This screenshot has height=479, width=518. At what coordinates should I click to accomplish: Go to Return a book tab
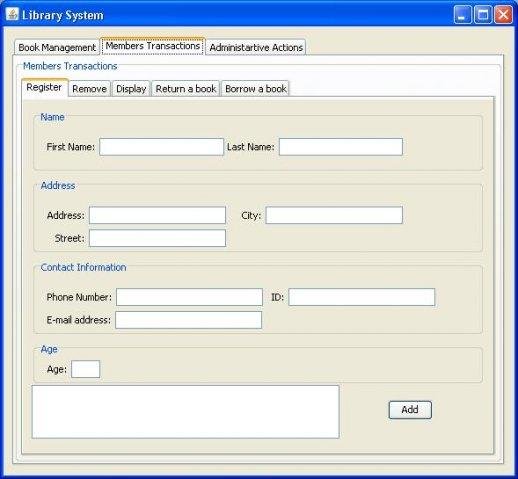[x=186, y=89]
